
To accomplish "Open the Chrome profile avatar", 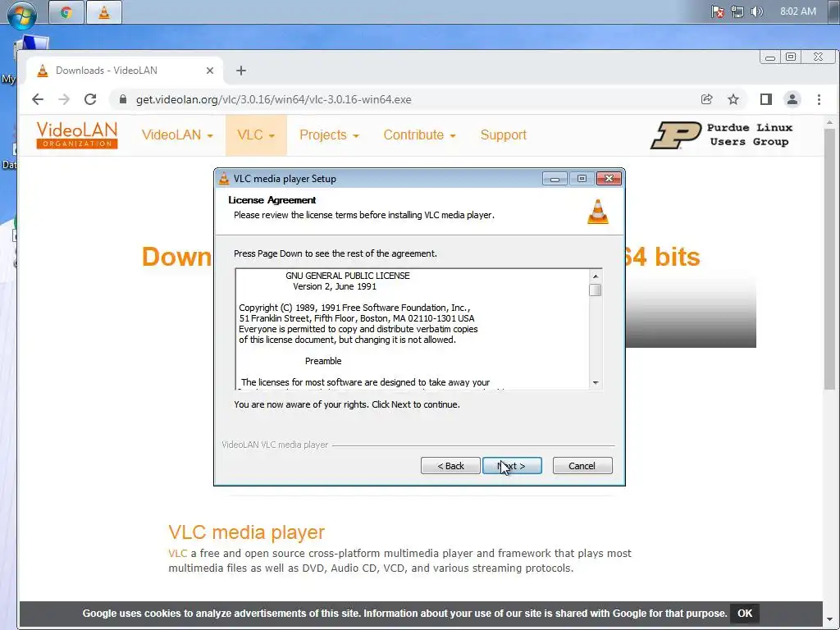I will click(x=792, y=99).
